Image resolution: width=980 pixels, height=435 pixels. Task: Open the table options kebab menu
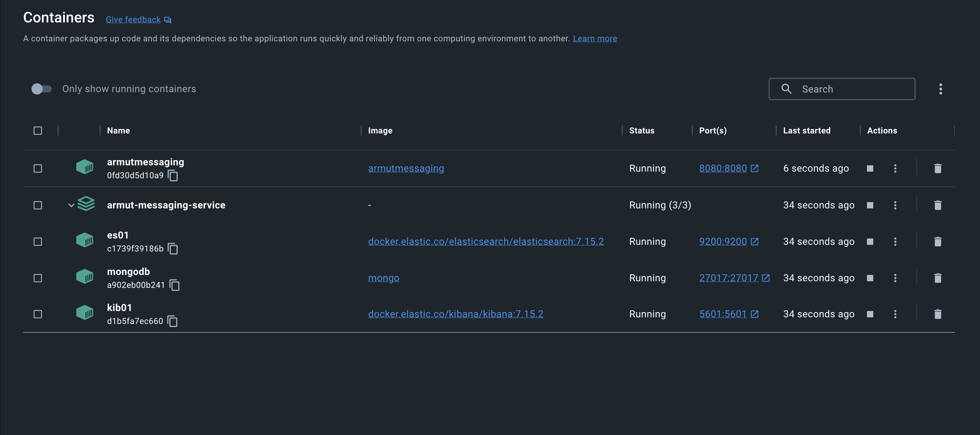pos(940,89)
